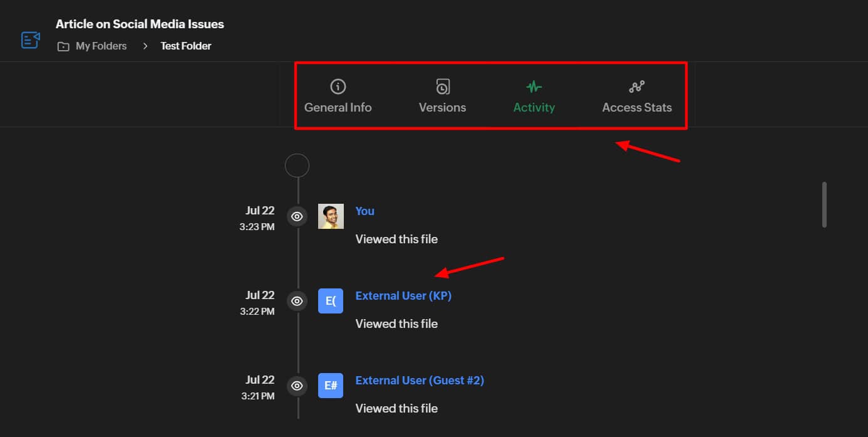Screen dimensions: 868x437
Task: Click the eye icon for the 3:22 PM entry
Action: [x=297, y=301]
